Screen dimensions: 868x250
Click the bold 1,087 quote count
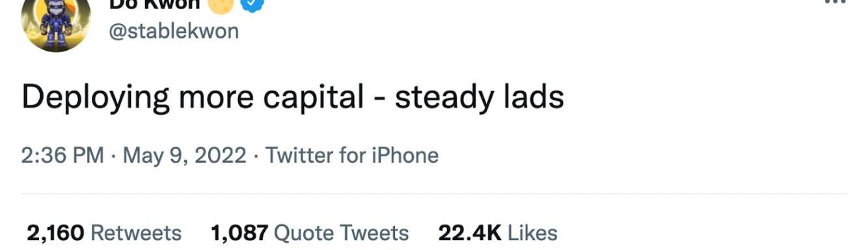239,233
